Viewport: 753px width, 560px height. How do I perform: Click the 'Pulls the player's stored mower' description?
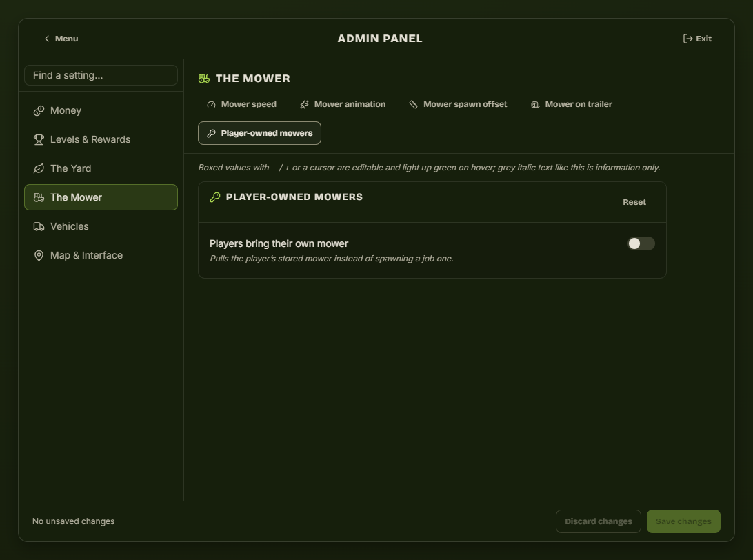click(332, 259)
